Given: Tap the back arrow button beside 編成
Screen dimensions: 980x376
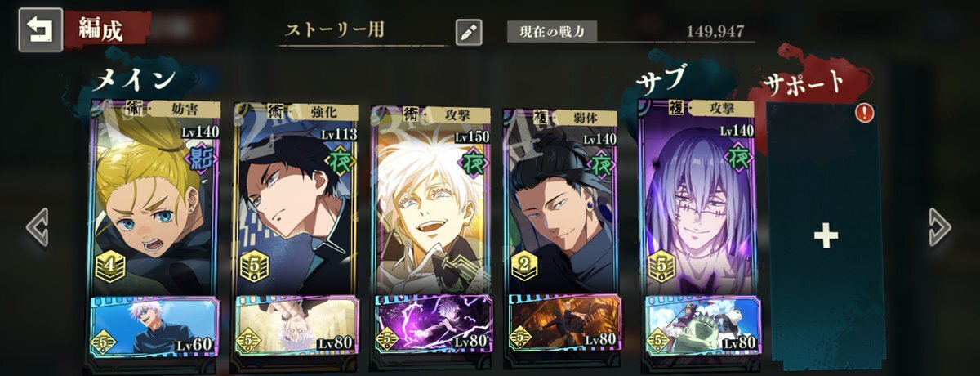Looking at the screenshot, I should pos(39,30).
